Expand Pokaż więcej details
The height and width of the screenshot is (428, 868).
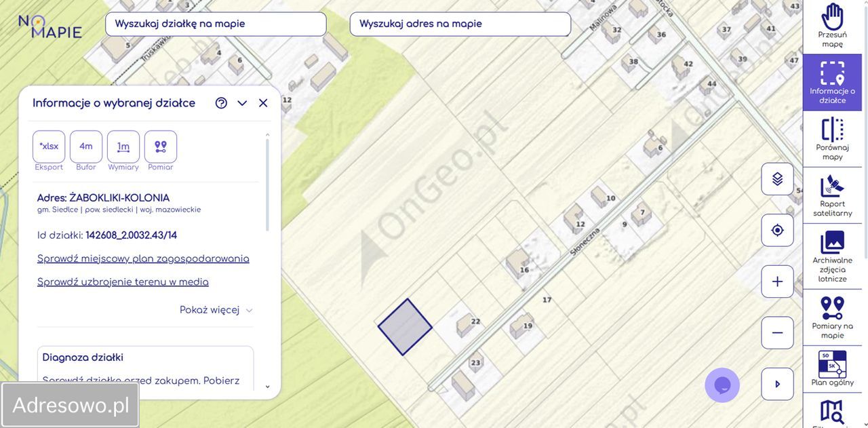click(216, 310)
